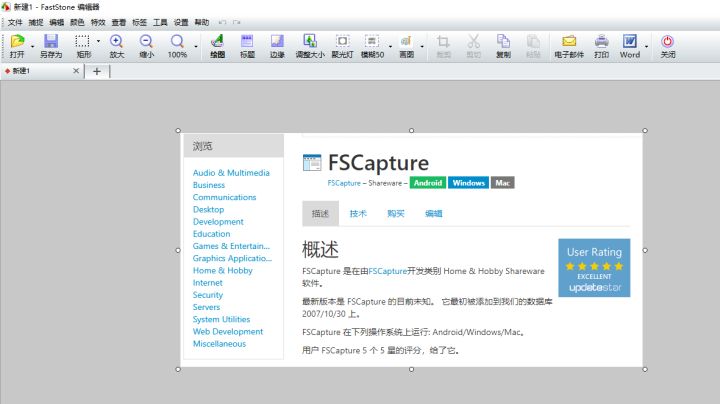Expand the dropdown arrow beside 100%
This screenshot has width=720, height=404.
click(x=196, y=46)
